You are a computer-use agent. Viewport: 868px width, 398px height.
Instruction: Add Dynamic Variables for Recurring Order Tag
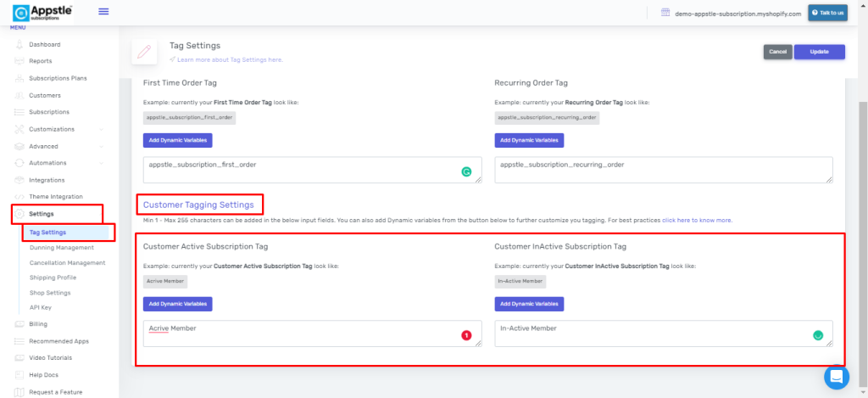point(529,140)
